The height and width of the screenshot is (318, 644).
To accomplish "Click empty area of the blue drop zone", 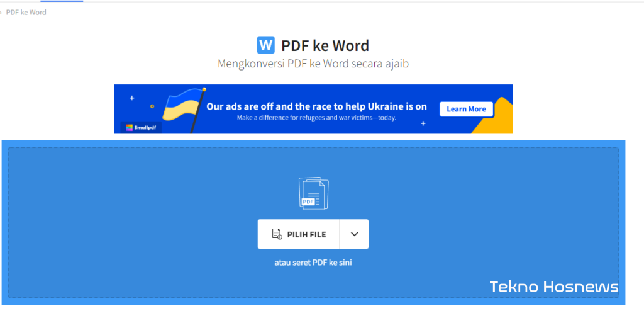I will [x=126, y=220].
